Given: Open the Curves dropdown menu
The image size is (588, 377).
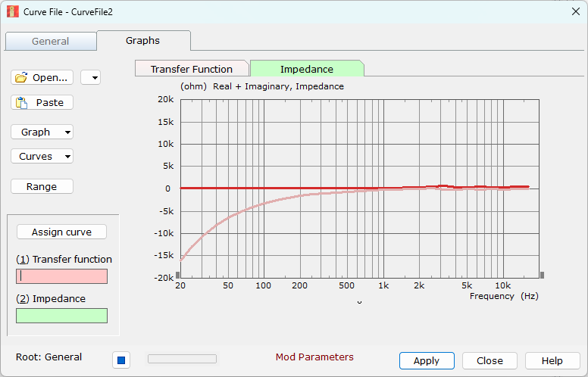Looking at the screenshot, I should tap(42, 156).
